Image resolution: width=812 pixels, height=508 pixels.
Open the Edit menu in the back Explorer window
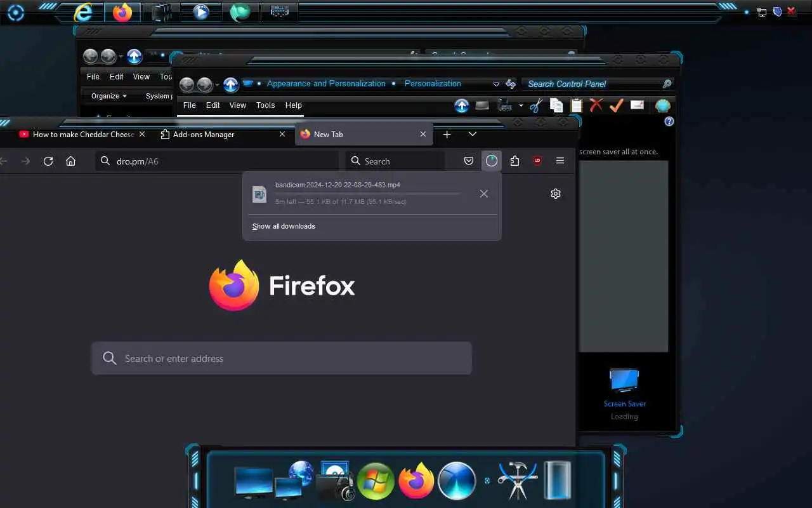point(116,77)
